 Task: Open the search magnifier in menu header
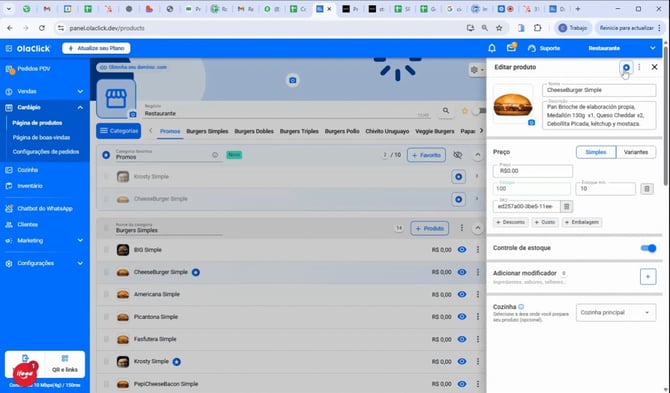coord(446,111)
